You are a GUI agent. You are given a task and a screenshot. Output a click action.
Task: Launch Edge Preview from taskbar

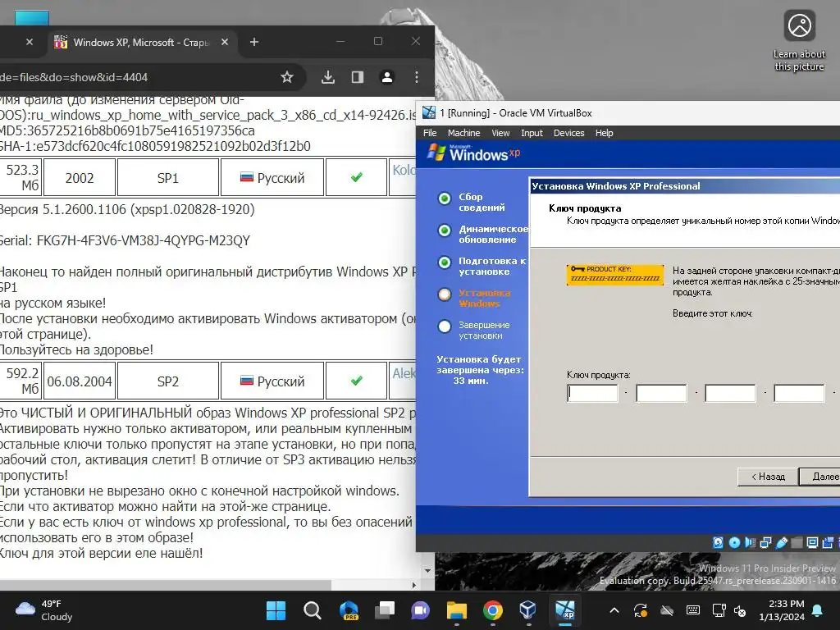pyautogui.click(x=348, y=610)
